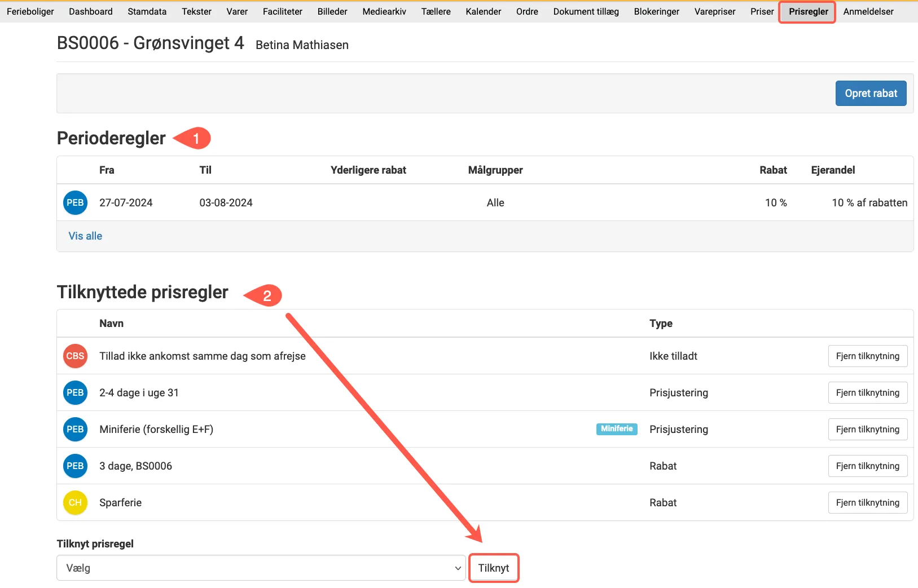The width and height of the screenshot is (918, 588).
Task: Remove link for Sparferie rule
Action: [x=867, y=503]
